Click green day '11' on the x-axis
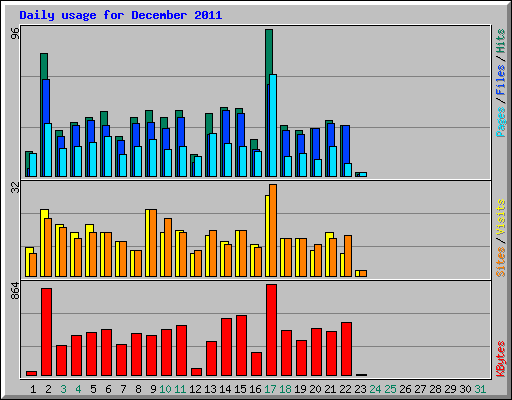 (180, 389)
